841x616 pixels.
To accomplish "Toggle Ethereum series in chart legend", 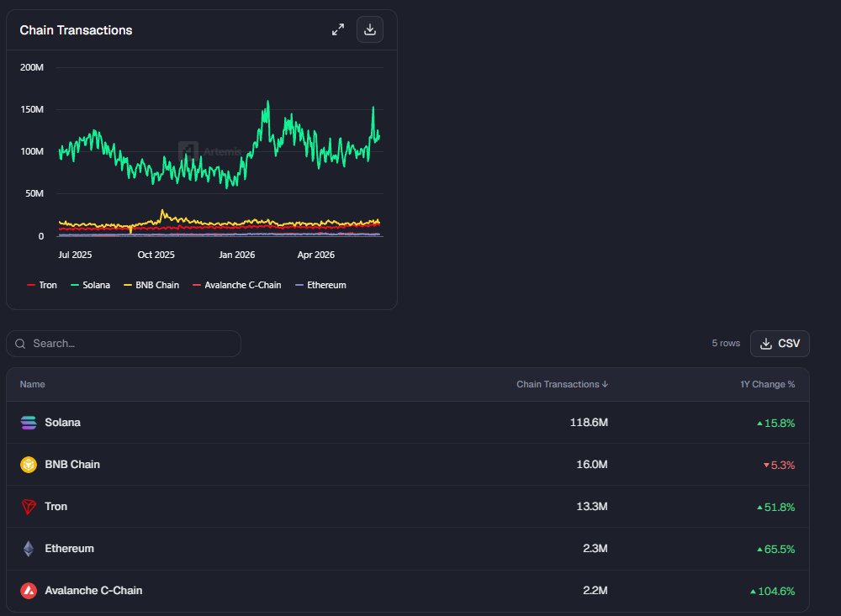I will click(320, 285).
